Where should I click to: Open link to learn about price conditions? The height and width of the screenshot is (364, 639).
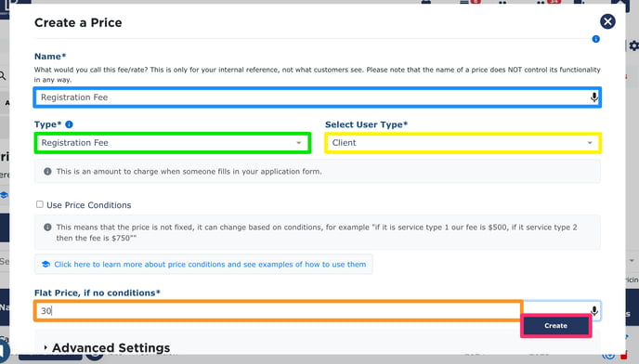210,264
